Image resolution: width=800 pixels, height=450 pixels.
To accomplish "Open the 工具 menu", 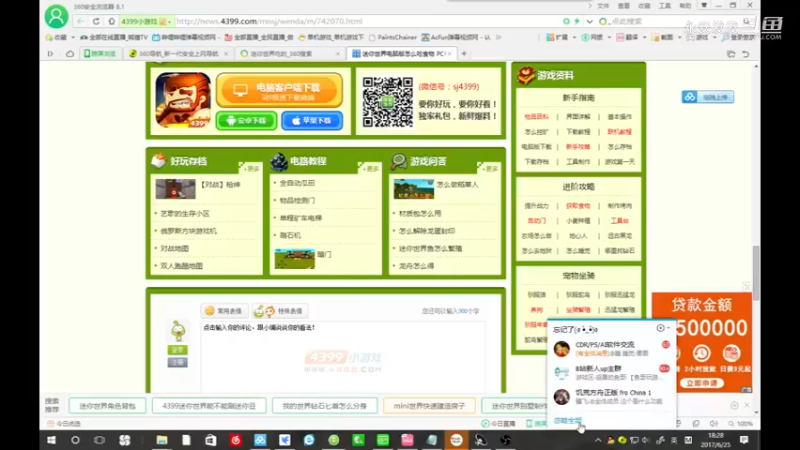I will [665, 6].
